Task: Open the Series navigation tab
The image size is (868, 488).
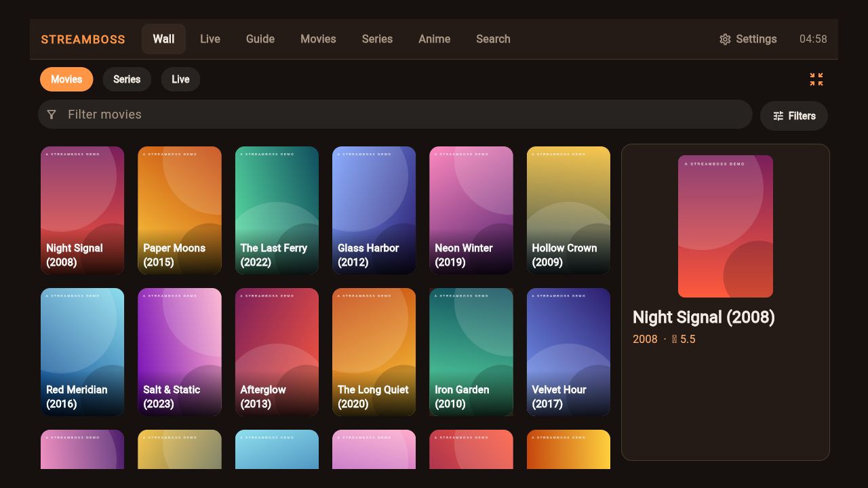Action: click(x=377, y=39)
